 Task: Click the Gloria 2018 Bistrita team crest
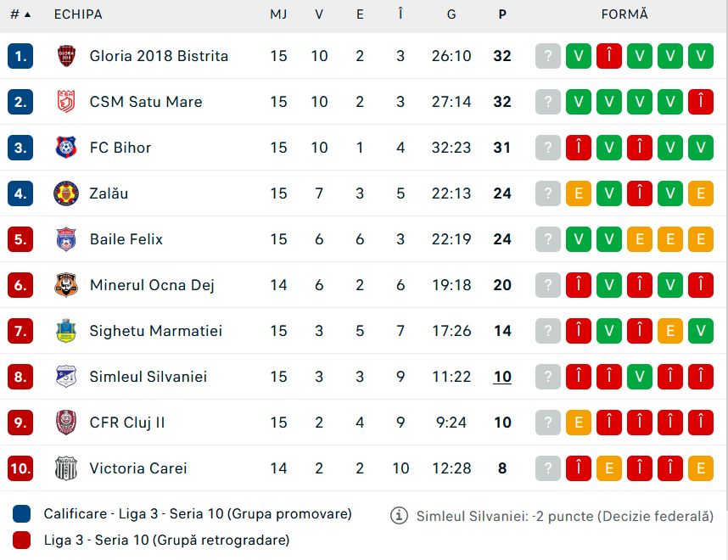[65, 56]
